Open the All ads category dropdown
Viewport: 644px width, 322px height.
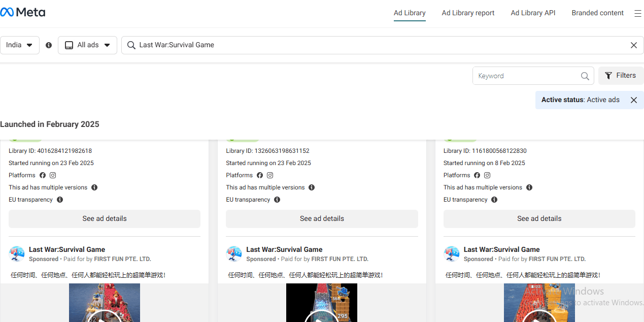[x=87, y=45]
